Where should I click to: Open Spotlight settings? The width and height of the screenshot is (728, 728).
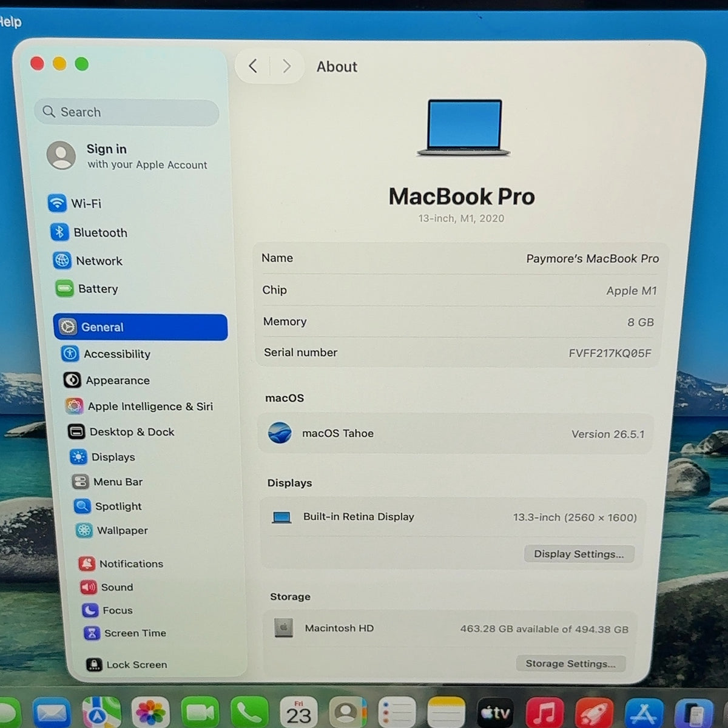108,506
